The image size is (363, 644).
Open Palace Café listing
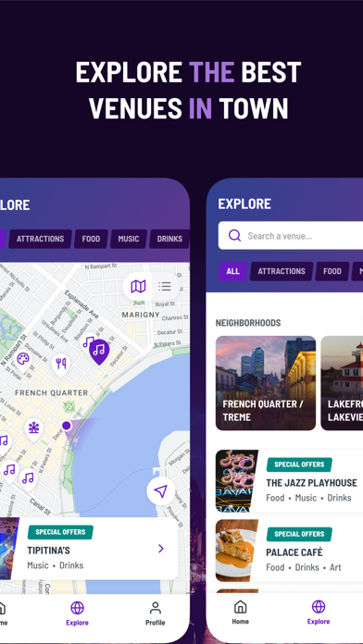point(290,551)
